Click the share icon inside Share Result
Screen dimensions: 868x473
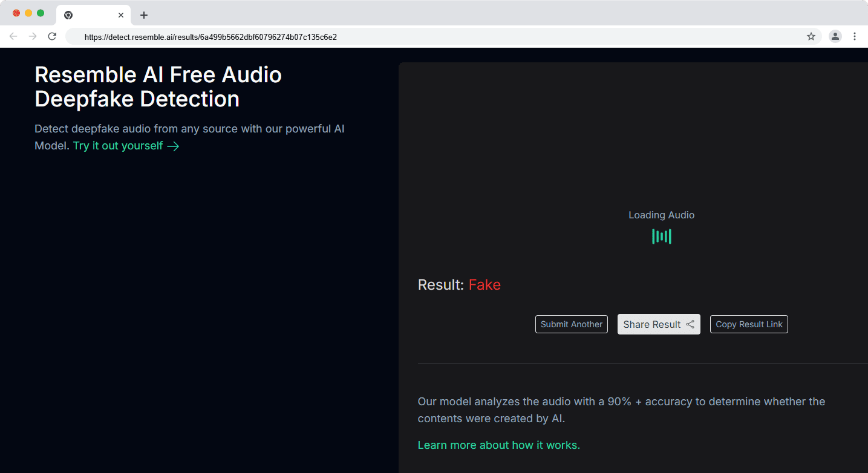pos(690,324)
